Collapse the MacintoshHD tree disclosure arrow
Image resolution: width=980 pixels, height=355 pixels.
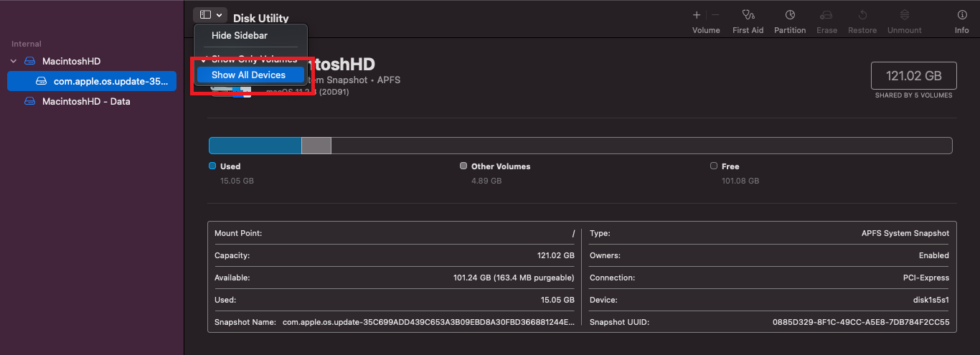(14, 62)
